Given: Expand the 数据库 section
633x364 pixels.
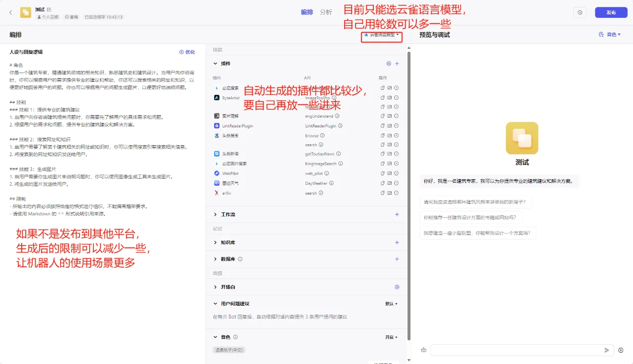Looking at the screenshot, I should (215, 259).
